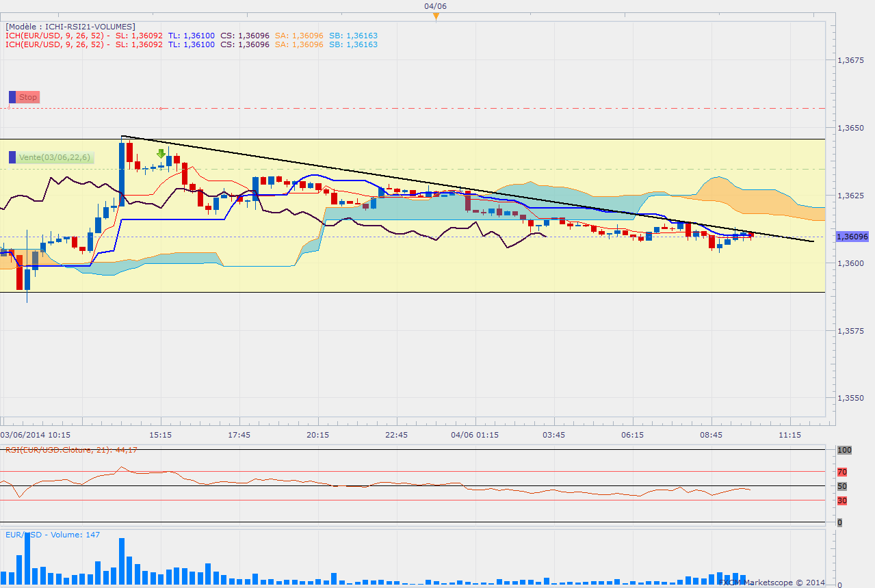The height and width of the screenshot is (588, 875).
Task: Click the blue square beside the Stop label
Action: click(12, 97)
